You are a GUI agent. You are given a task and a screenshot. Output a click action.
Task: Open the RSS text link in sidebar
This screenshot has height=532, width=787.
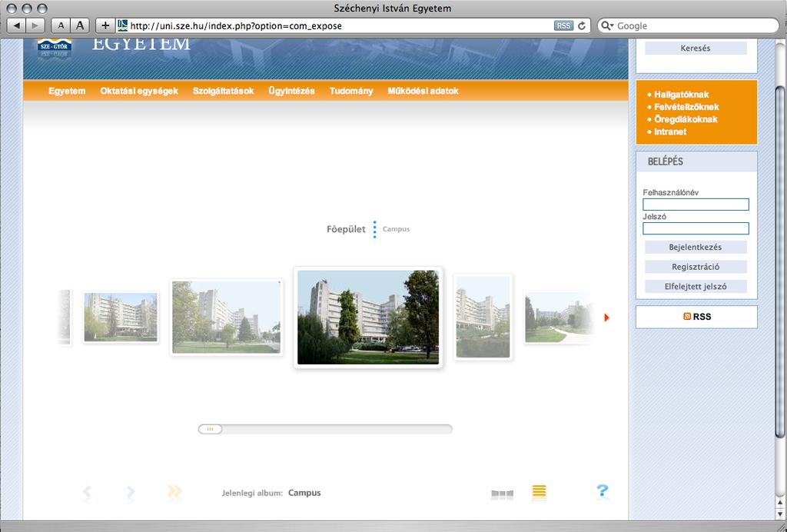point(702,317)
